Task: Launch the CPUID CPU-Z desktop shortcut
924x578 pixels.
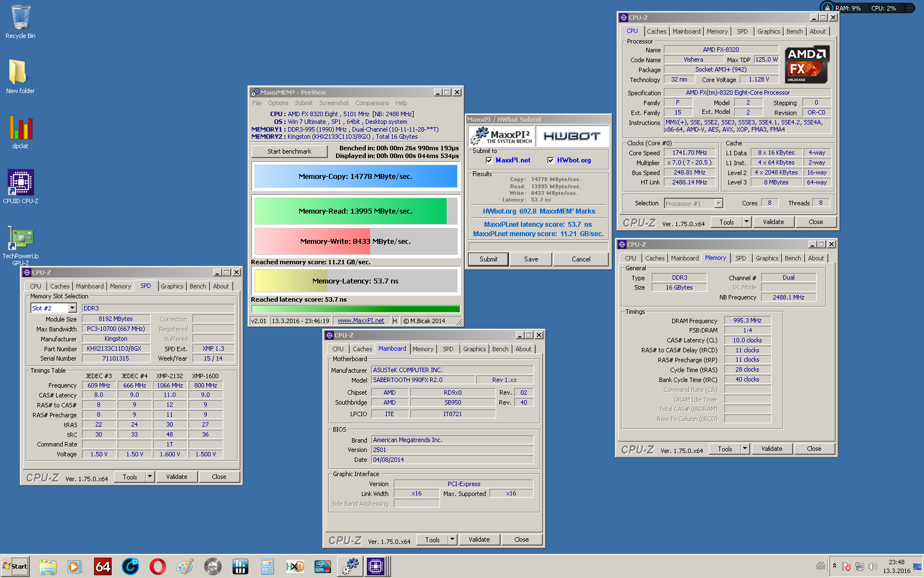Action: 20,187
